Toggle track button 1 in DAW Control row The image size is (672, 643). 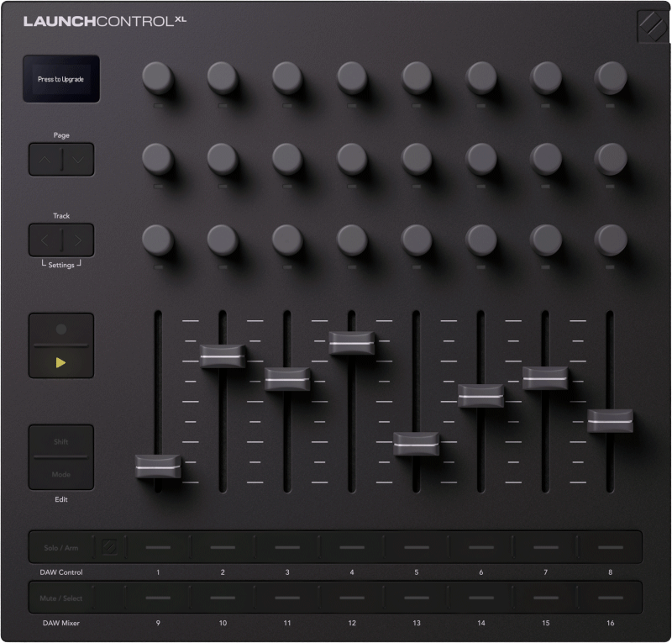(x=158, y=547)
